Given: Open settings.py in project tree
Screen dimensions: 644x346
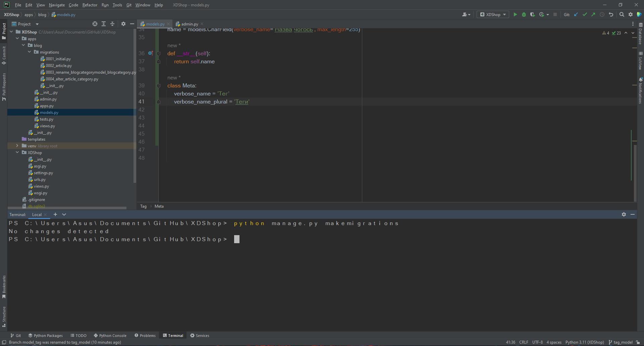Looking at the screenshot, I should 43,173.
